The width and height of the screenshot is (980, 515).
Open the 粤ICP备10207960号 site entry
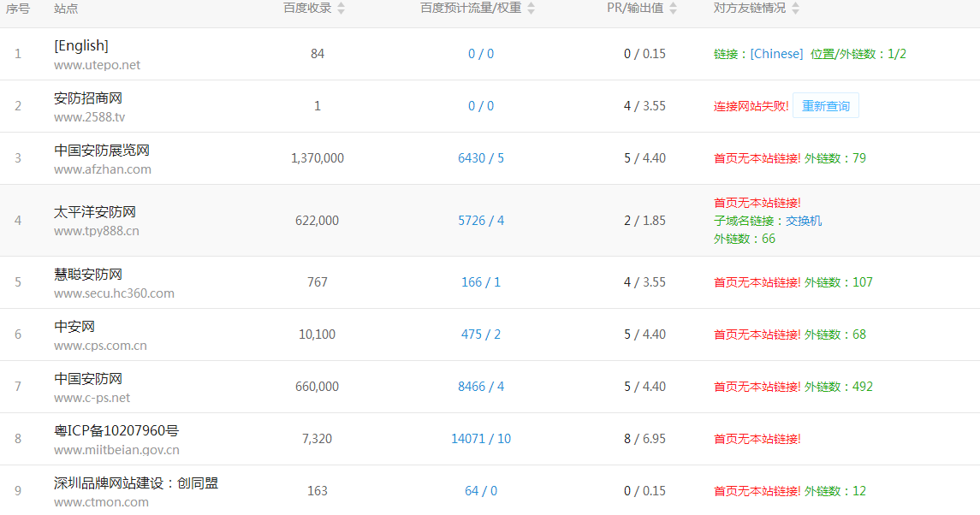pos(116,431)
